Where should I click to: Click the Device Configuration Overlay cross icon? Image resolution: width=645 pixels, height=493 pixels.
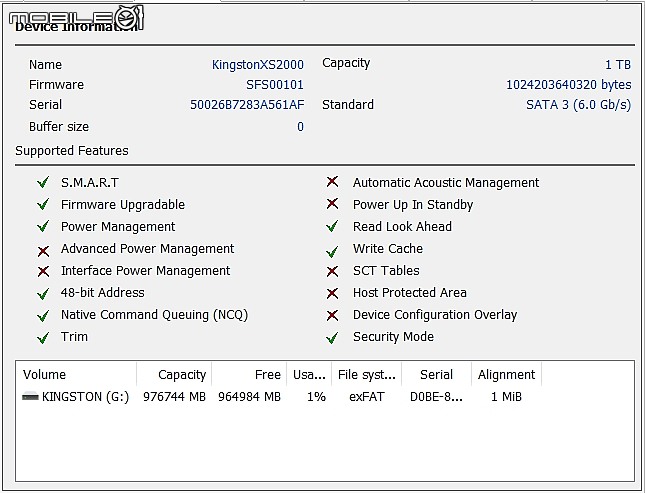click(x=332, y=315)
